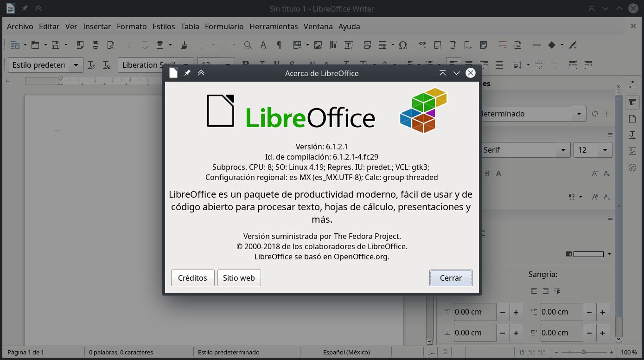The image size is (644, 360).
Task: Click the Open folder icon in toolbar
Action: click(35, 45)
